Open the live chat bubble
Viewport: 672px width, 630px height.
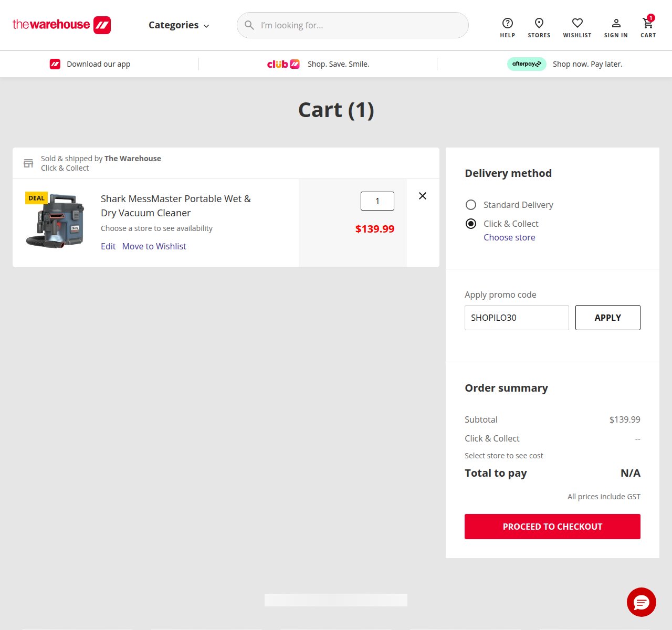coord(642,602)
